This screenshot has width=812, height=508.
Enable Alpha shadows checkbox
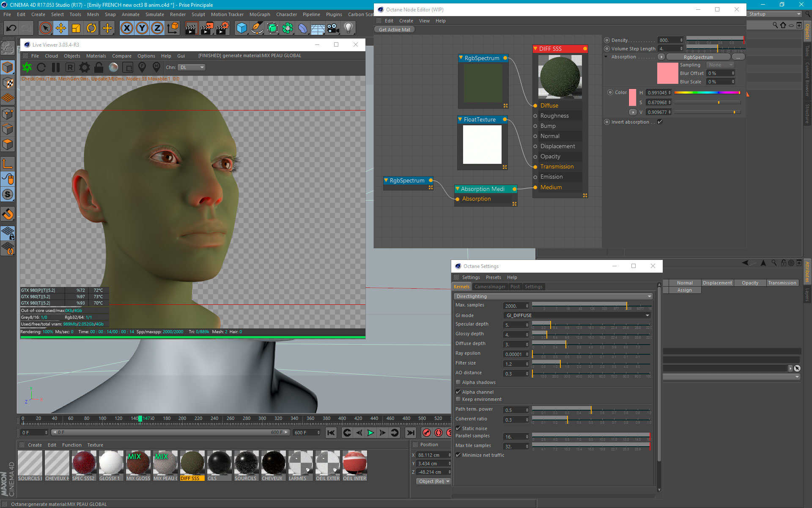pyautogui.click(x=458, y=382)
